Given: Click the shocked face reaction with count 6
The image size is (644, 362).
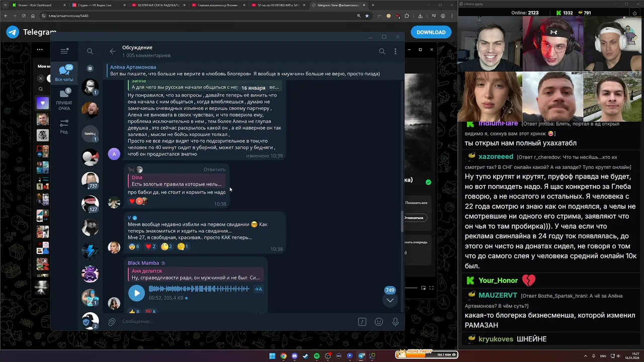Looking at the screenshot, I should [134, 246].
